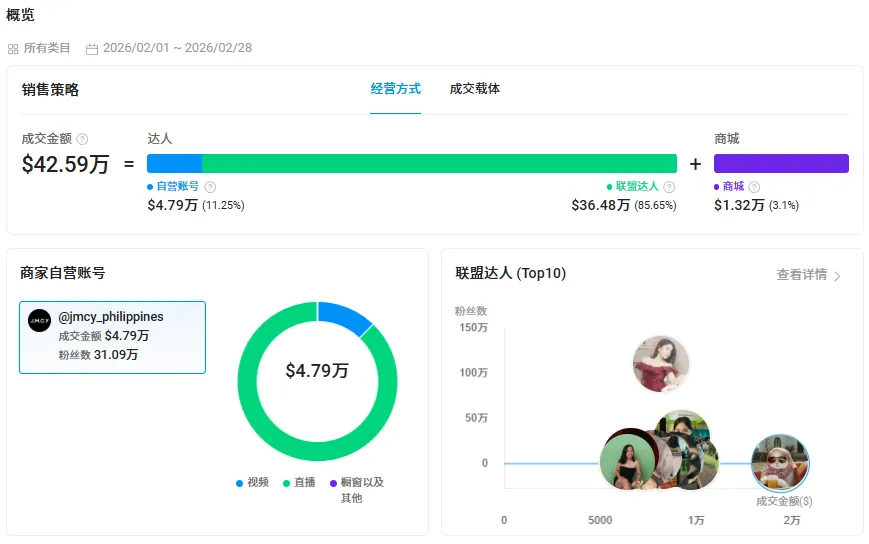
Task: Toggle the 视频 legend item
Action: point(253,482)
